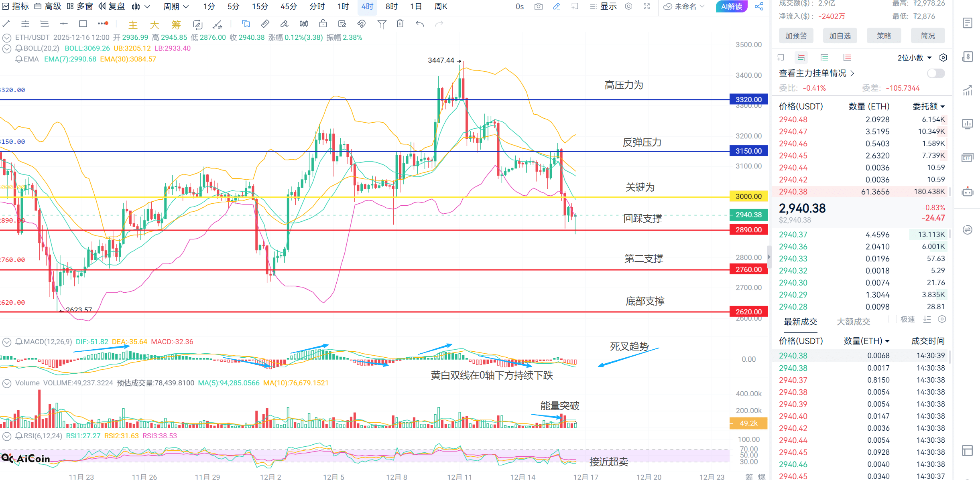
Task: Click the screenshot camera icon
Action: pyautogui.click(x=539, y=6)
